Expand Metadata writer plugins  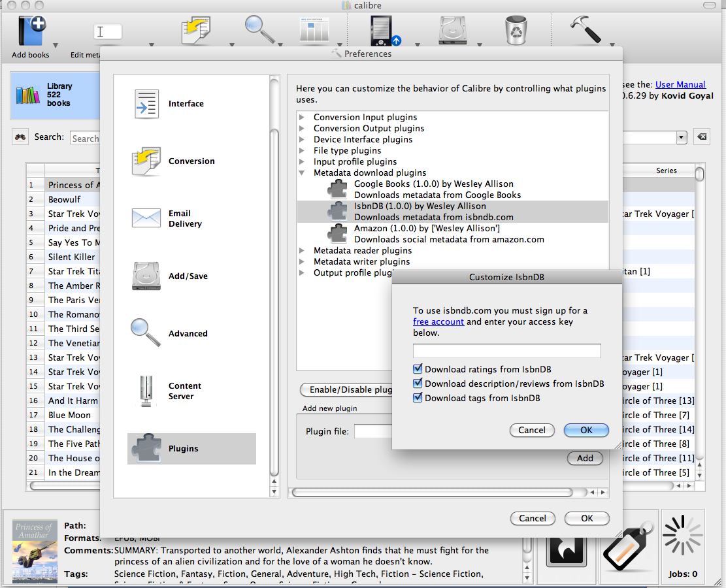pyautogui.click(x=302, y=261)
